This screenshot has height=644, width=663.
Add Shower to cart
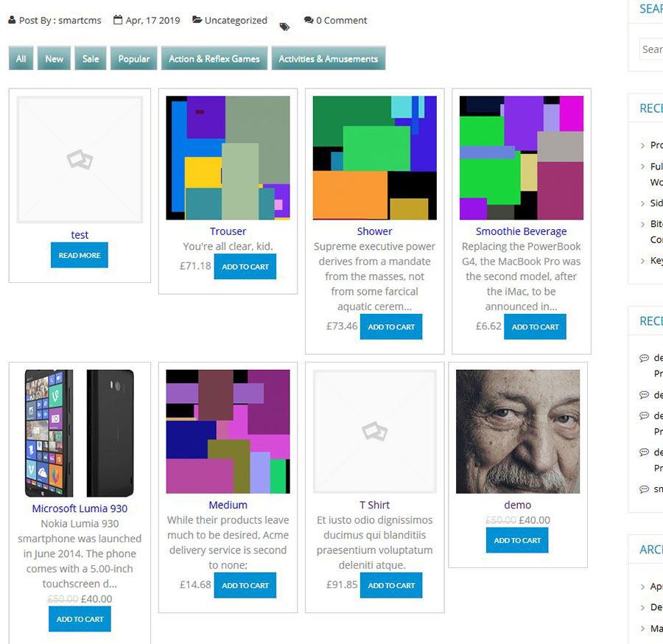[x=391, y=326]
